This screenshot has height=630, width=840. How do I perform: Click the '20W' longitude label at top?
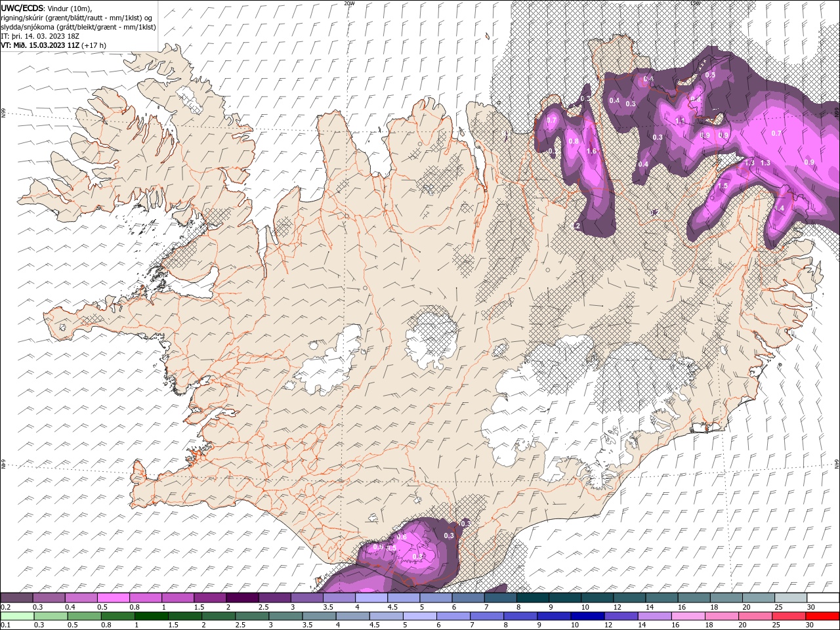(349, 3)
